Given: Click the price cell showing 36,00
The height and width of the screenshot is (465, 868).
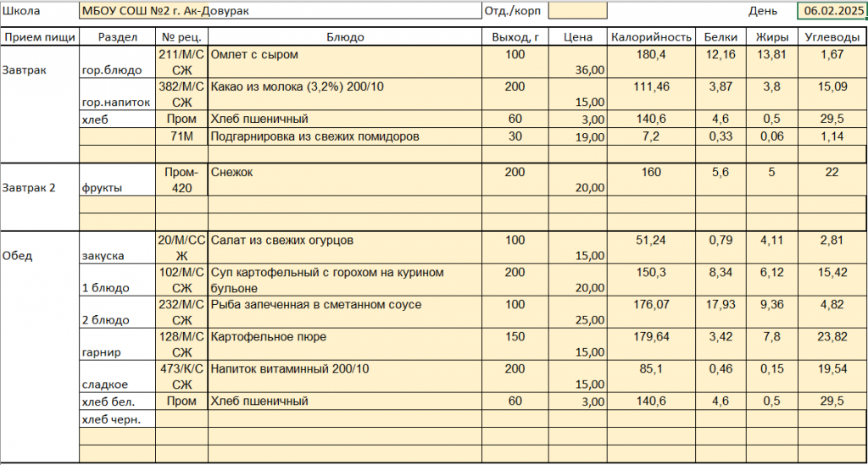Looking at the screenshot, I should pyautogui.click(x=577, y=69).
